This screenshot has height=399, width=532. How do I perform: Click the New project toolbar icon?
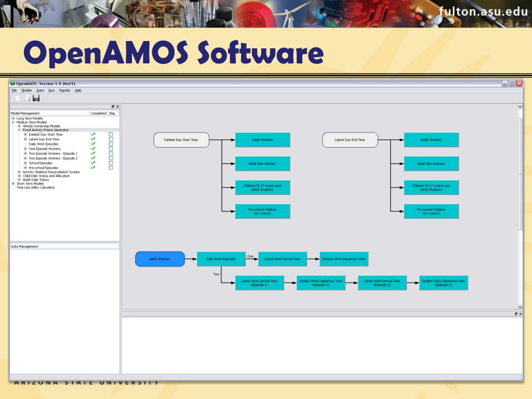point(17,98)
